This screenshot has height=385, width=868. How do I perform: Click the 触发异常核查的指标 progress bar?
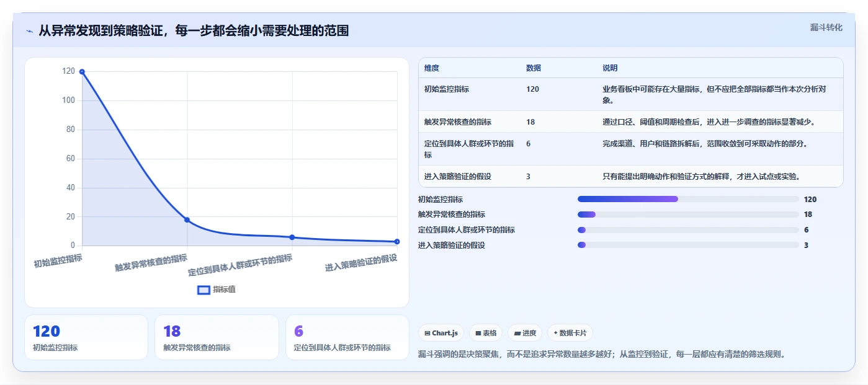pos(688,215)
